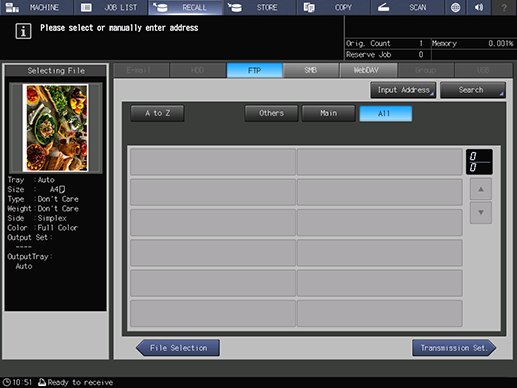The height and width of the screenshot is (388, 517).
Task: Click the Memory 0.001% readout
Action: [x=472, y=43]
